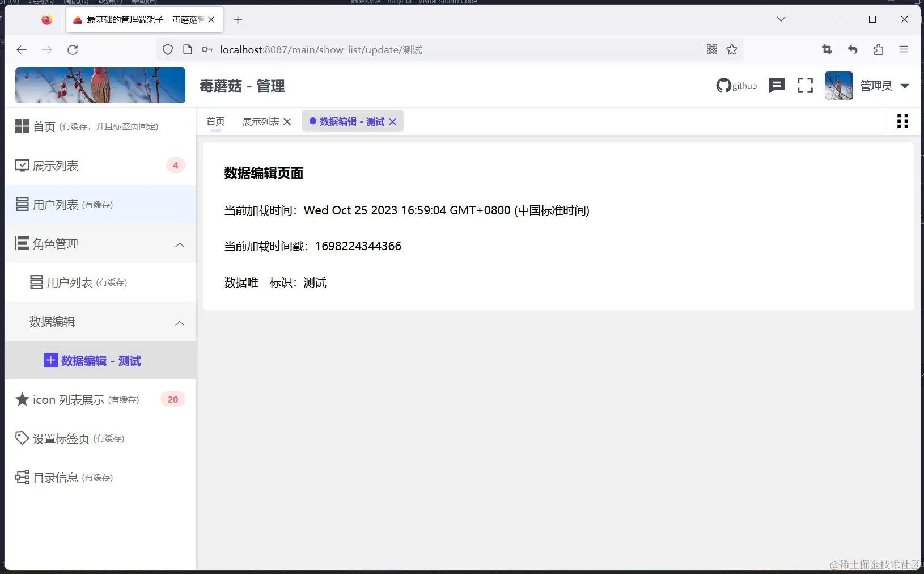This screenshot has width=924, height=574.
Task: Open icon 列表展示 sidebar item
Action: 100,399
